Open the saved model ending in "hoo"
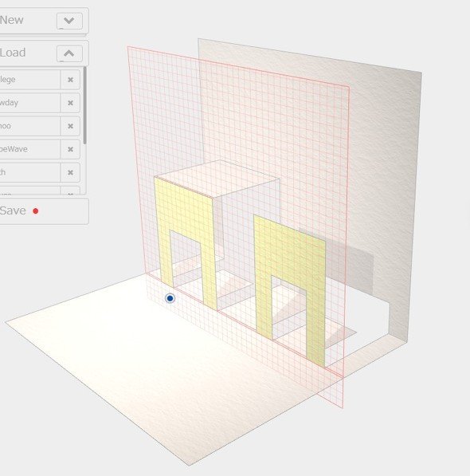This screenshot has height=476, width=470. (29, 126)
